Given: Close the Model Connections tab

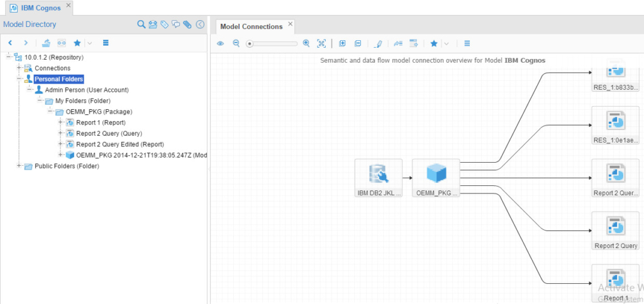Looking at the screenshot, I should [291, 24].
